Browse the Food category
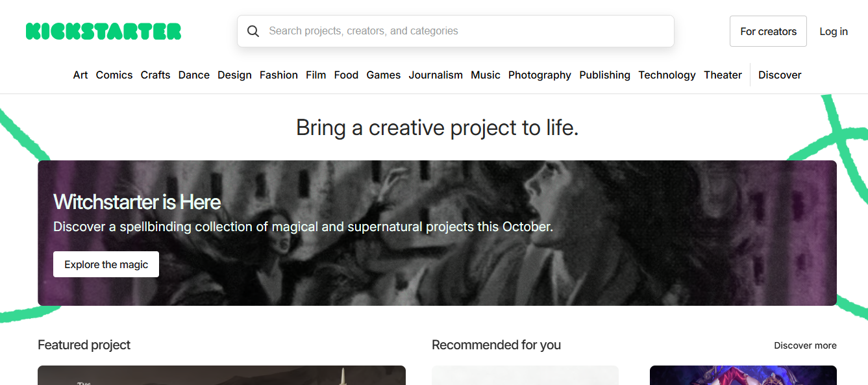The height and width of the screenshot is (385, 868). (347, 75)
